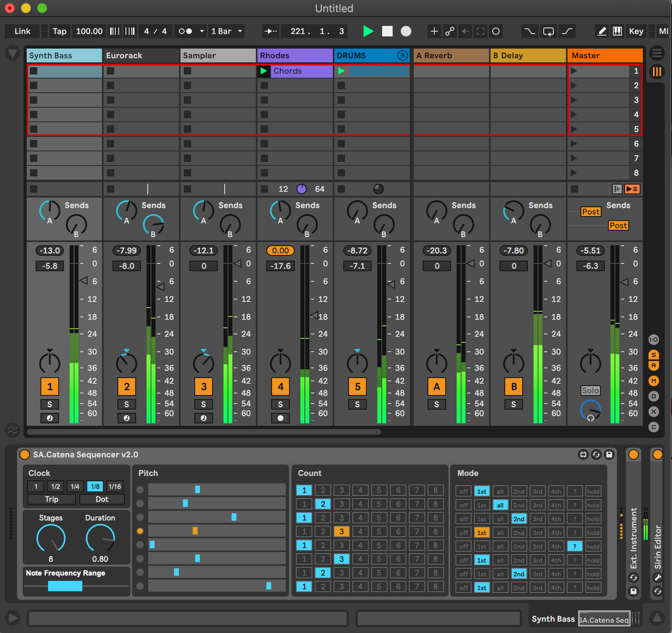Image resolution: width=672 pixels, height=633 pixels.
Task: Adjust the Note Frequency Range slider
Action: (65, 586)
